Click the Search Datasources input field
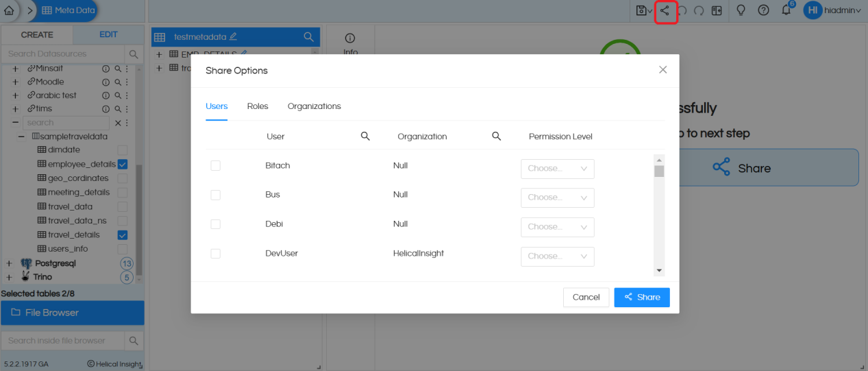Screen dimensions: 868x371 [62, 53]
